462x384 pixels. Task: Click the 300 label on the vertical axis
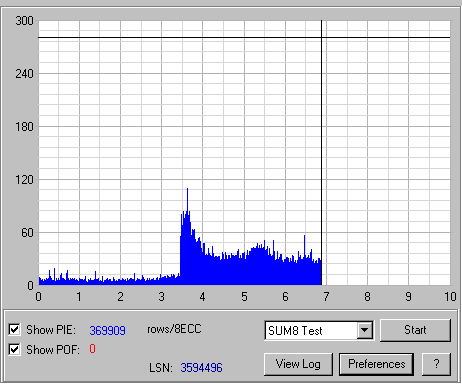[x=24, y=21]
